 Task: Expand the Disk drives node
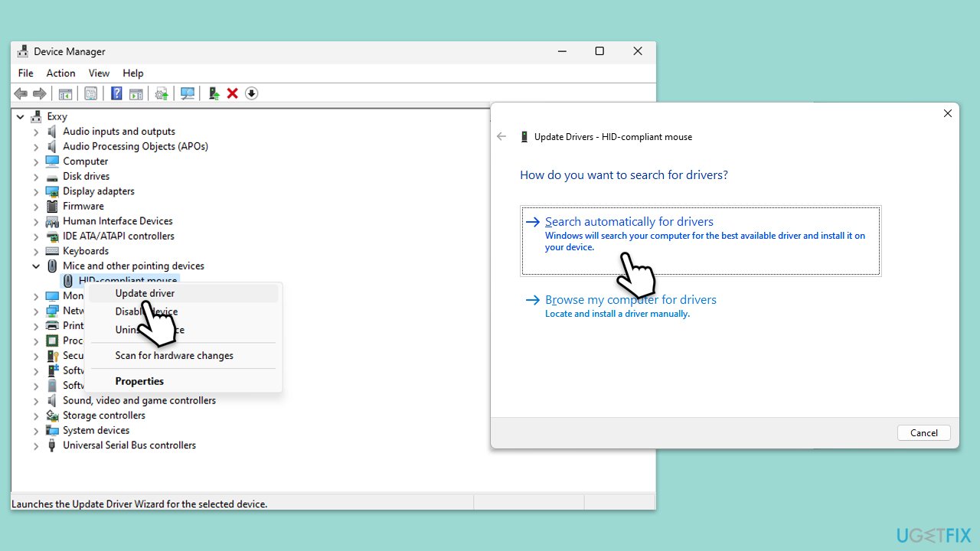click(x=35, y=176)
